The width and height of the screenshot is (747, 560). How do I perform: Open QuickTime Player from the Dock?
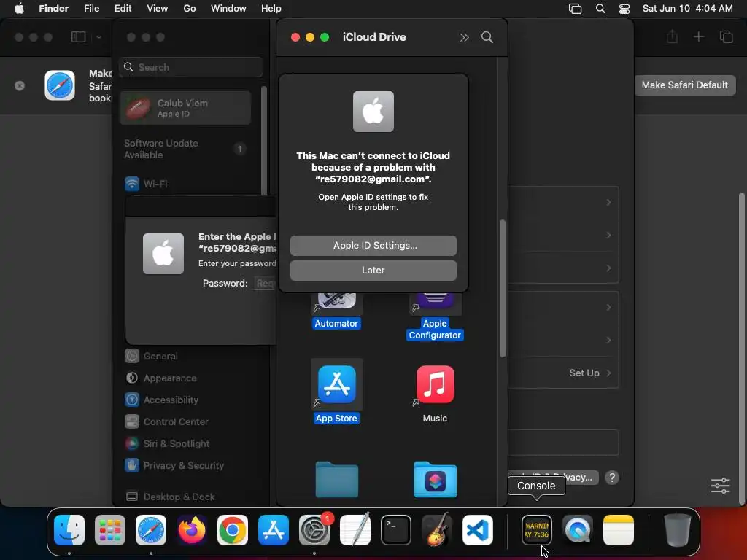click(x=578, y=530)
